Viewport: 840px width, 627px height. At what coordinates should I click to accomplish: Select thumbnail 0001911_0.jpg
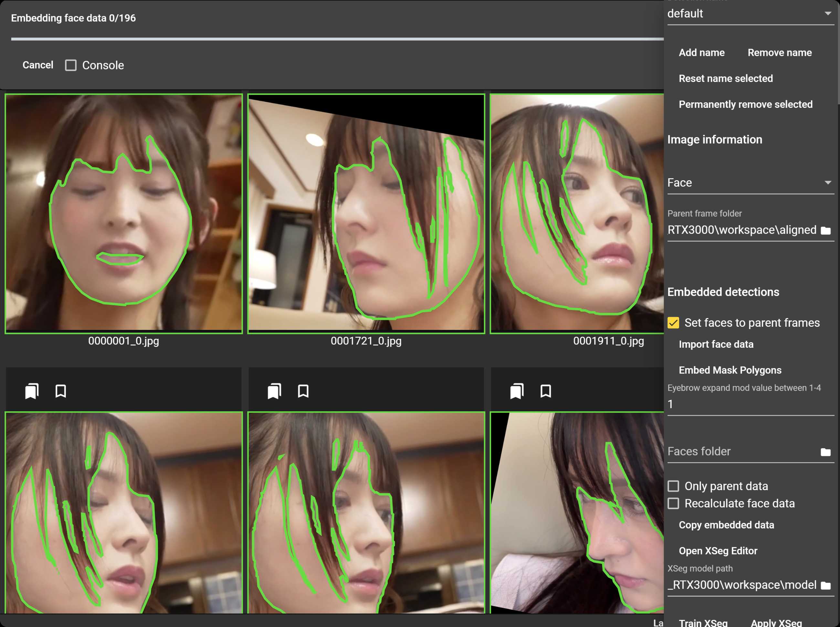click(x=577, y=214)
